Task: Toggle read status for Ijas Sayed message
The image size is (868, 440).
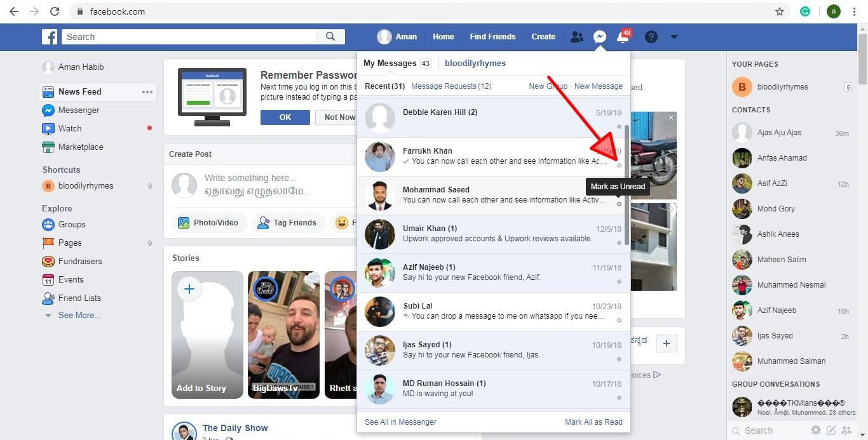Action: (619, 359)
